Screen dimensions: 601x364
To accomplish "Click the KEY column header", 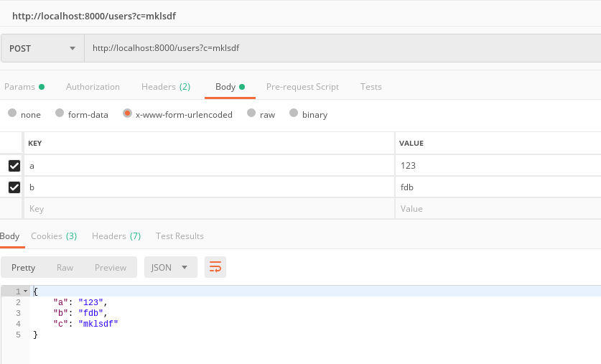I will 35,143.
